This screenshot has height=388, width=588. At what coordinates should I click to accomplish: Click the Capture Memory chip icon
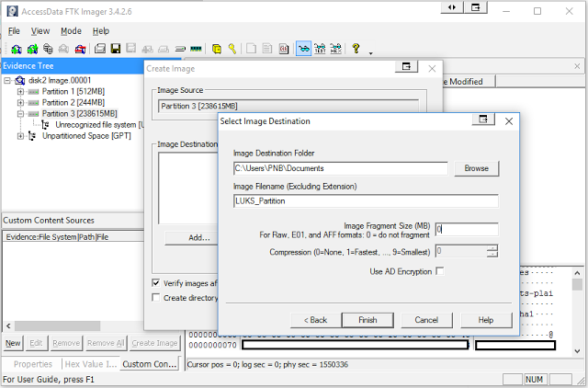[196, 49]
